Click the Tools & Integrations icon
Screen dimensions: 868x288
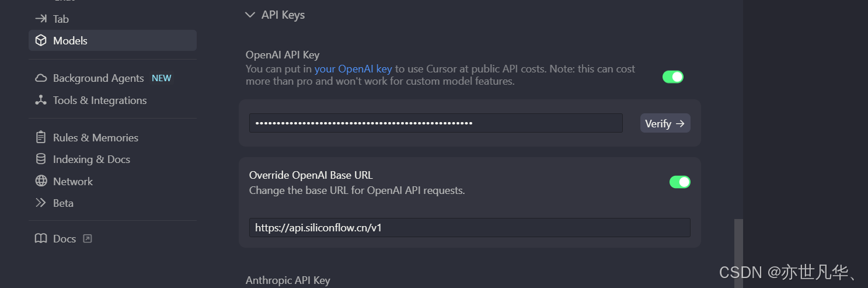pyautogui.click(x=41, y=100)
